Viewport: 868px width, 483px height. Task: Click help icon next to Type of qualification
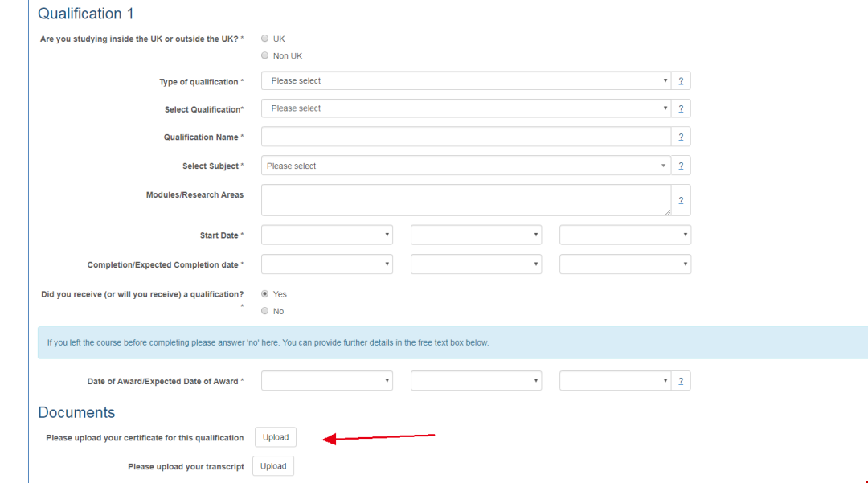(680, 81)
